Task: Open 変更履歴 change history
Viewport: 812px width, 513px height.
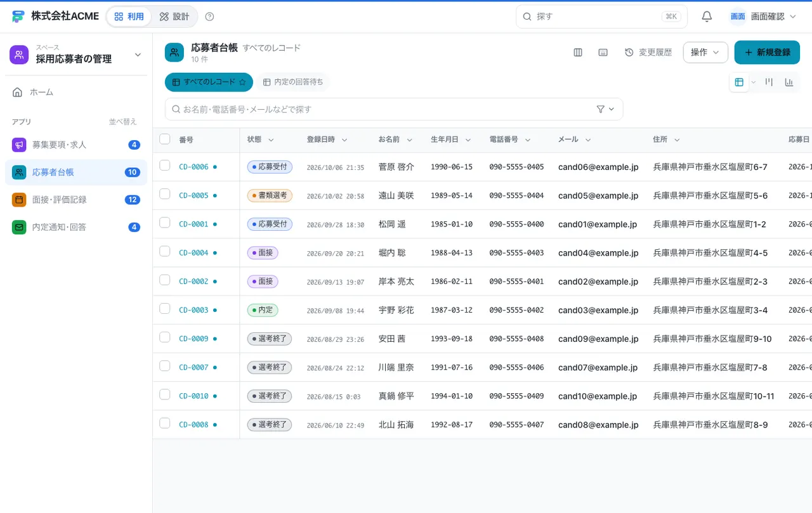Action: 648,53
